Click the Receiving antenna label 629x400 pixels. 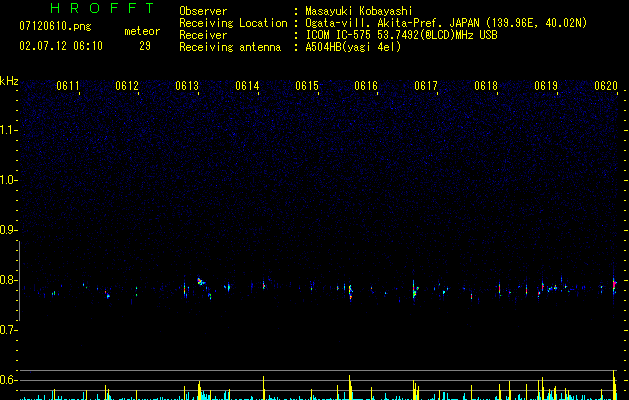(x=230, y=47)
